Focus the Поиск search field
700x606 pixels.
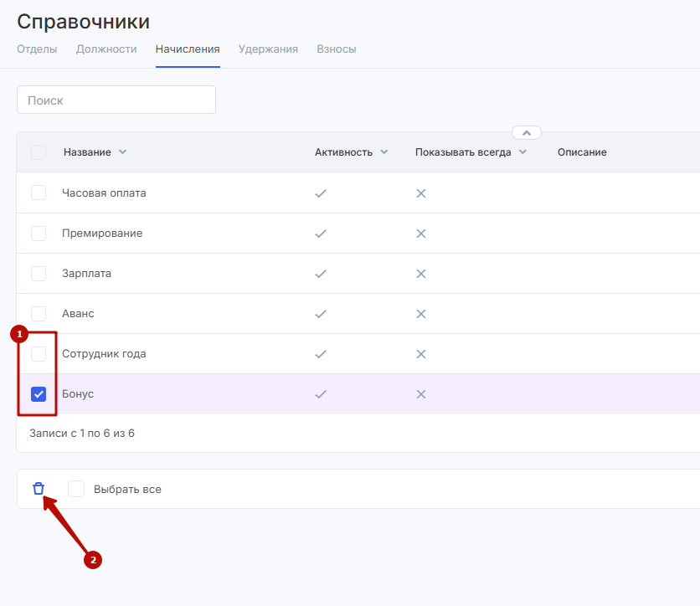click(116, 100)
